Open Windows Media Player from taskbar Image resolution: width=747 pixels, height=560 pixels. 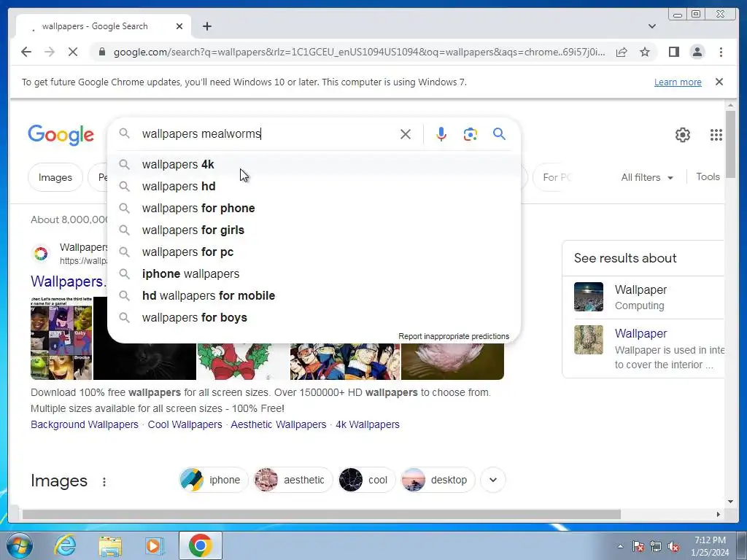[155, 545]
